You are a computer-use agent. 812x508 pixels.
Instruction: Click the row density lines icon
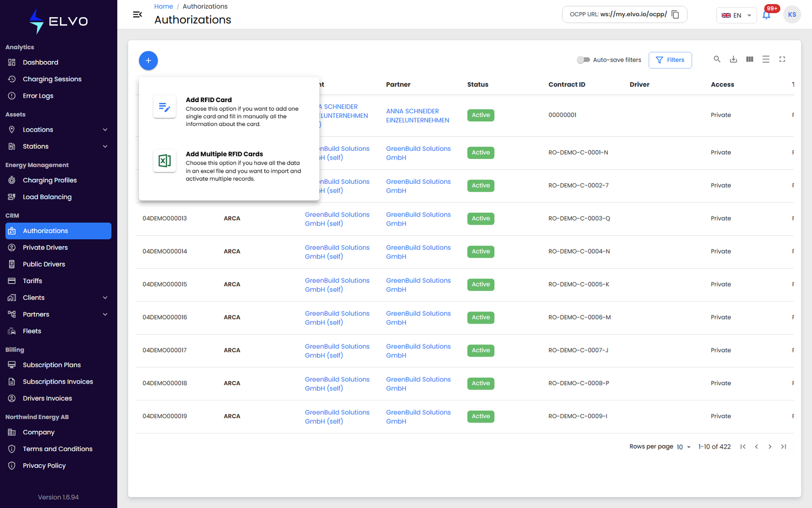point(766,59)
